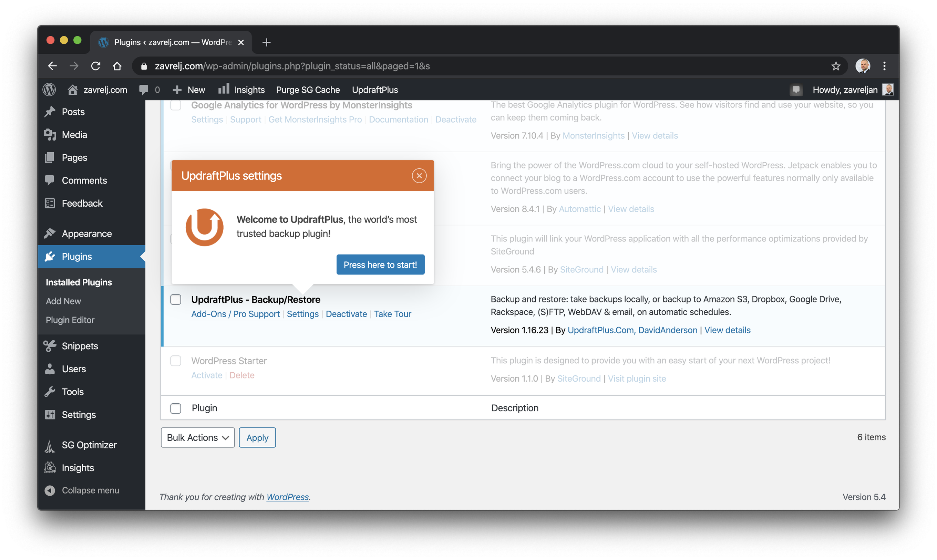
Task: View details for UpdraftPlus
Action: pyautogui.click(x=727, y=330)
